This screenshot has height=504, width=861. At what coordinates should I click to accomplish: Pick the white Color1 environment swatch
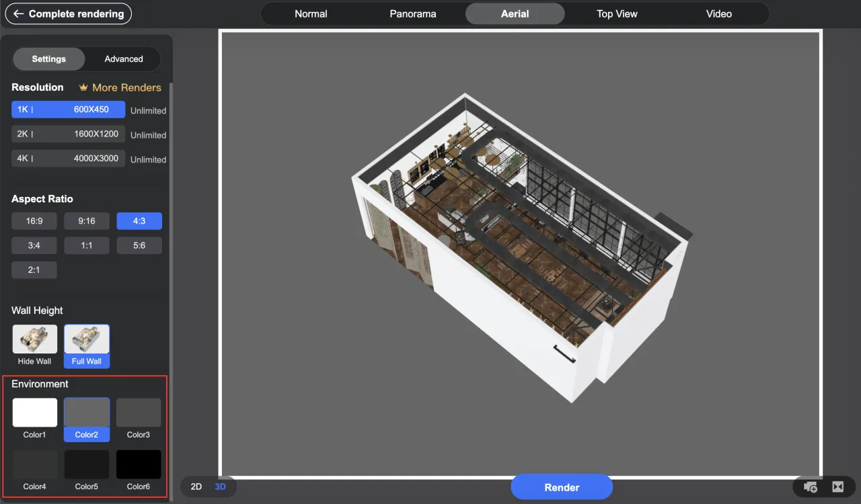click(x=35, y=413)
